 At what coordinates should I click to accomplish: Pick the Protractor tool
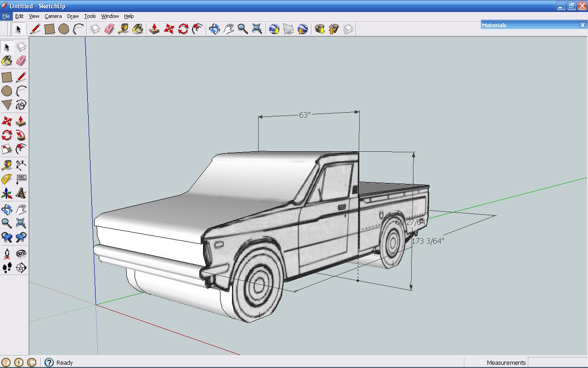[x=7, y=179]
